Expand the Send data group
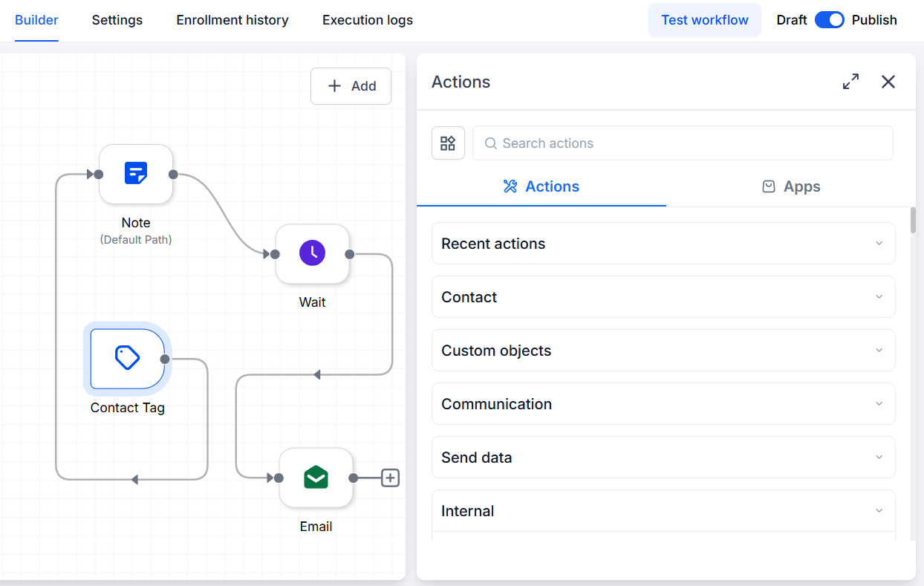The width and height of the screenshot is (924, 586). pyautogui.click(x=663, y=458)
